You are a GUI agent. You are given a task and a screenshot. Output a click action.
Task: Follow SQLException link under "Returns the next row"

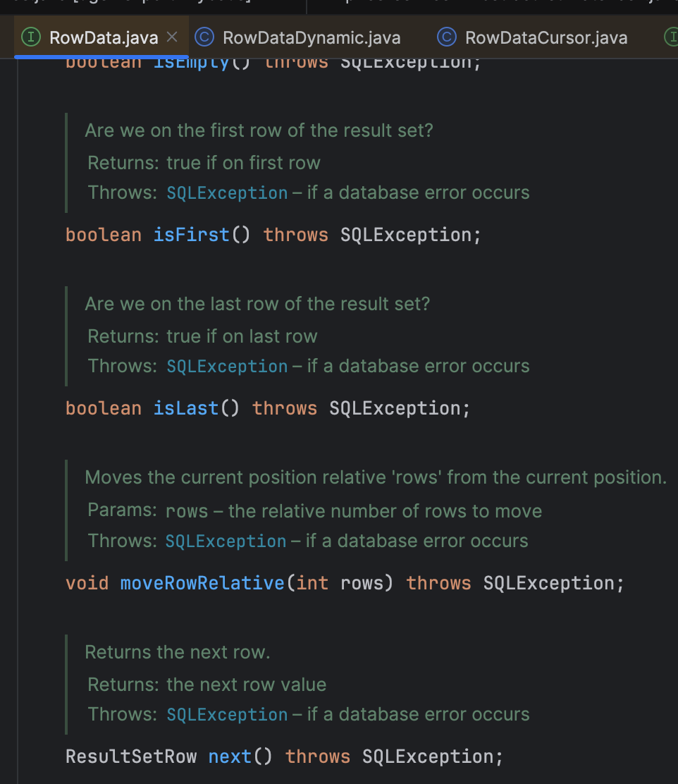(x=227, y=714)
